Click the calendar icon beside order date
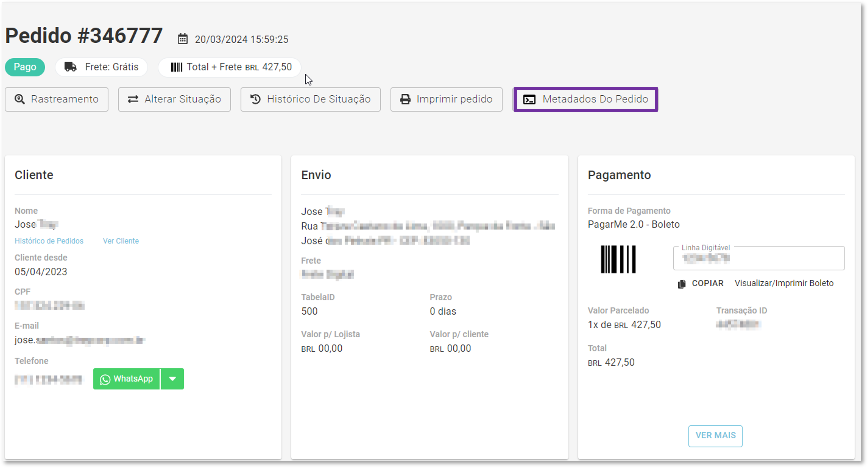This screenshot has height=468, width=868. tap(183, 39)
